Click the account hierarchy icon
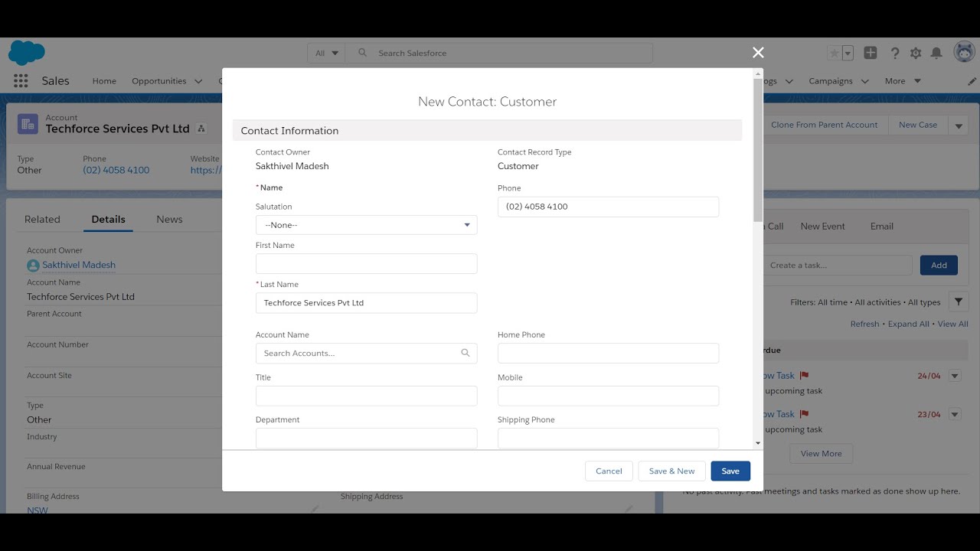 tap(201, 129)
